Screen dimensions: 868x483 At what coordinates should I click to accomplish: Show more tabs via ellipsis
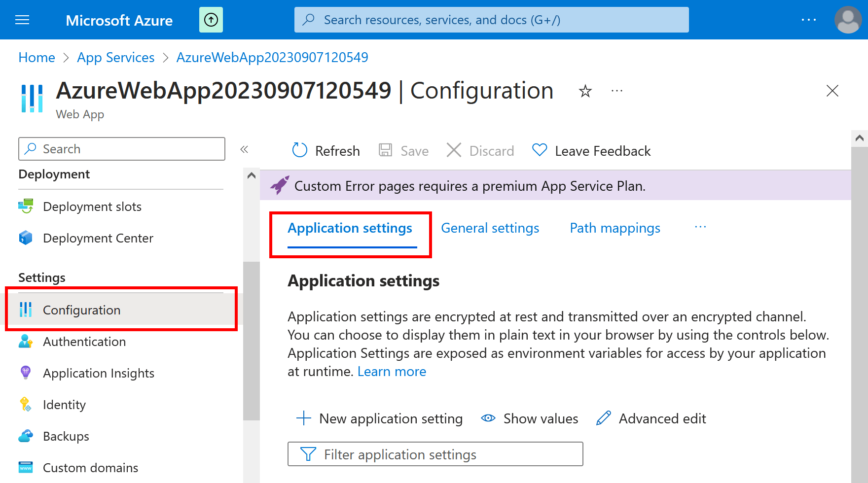pyautogui.click(x=700, y=227)
